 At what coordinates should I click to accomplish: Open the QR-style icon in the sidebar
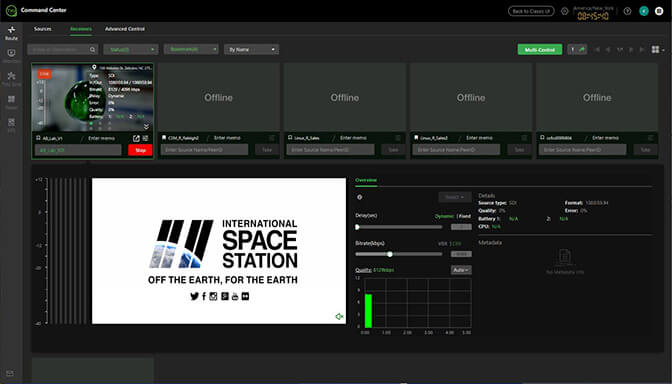[12, 122]
